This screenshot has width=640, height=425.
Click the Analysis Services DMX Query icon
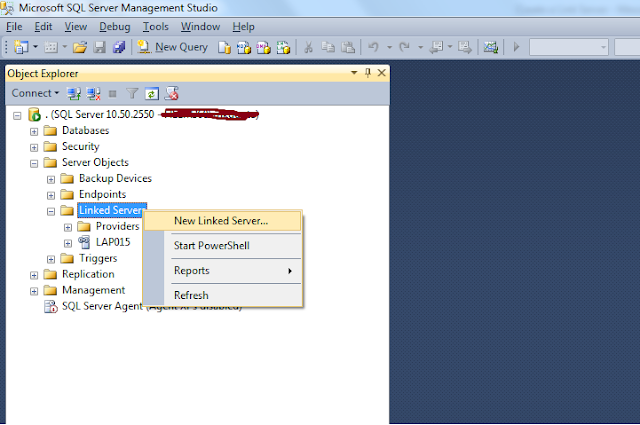(x=263, y=48)
